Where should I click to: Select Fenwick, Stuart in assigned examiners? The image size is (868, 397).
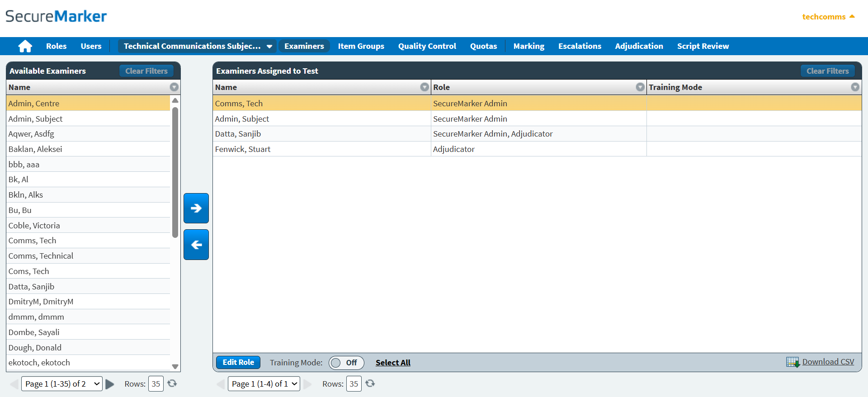[x=243, y=149]
